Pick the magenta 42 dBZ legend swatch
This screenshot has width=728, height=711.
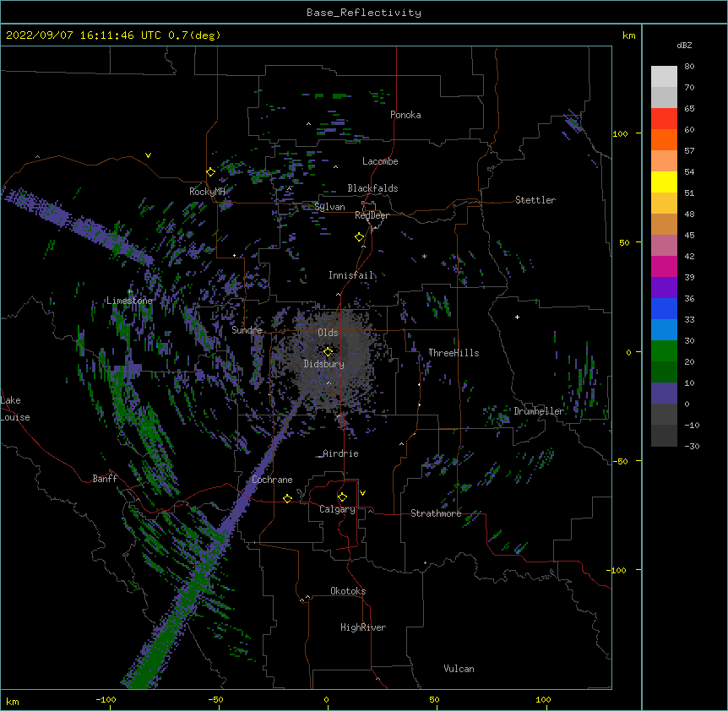point(664,266)
